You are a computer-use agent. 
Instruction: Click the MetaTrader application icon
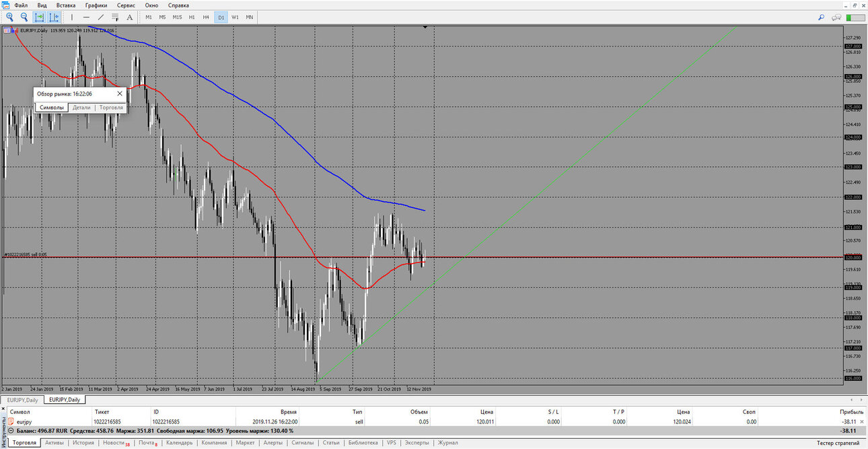(x=5, y=5)
